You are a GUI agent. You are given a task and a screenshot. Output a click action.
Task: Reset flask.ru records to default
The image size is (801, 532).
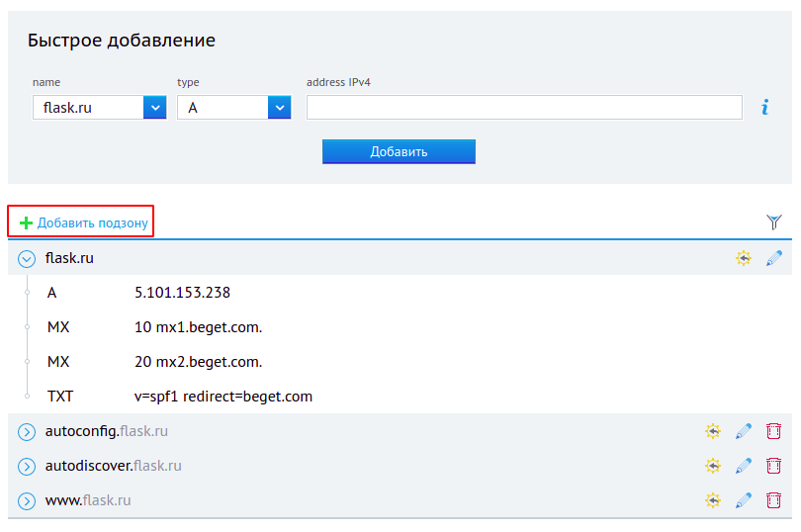point(743,258)
